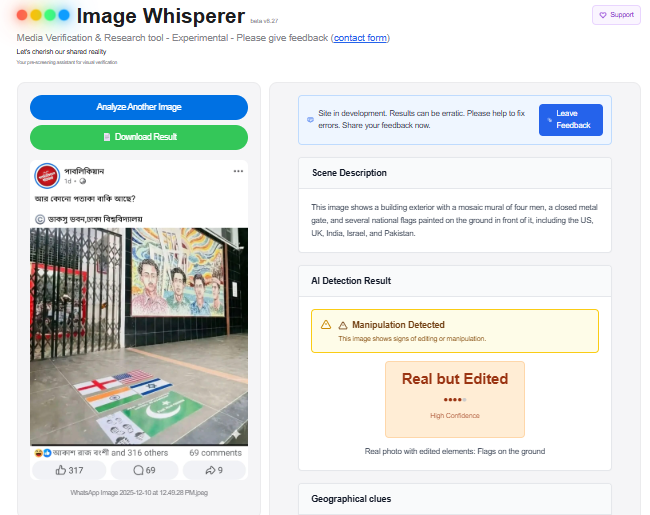Viewport: 650px width, 515px height.
Task: Open the post's three-dot options menu
Action: point(238,171)
